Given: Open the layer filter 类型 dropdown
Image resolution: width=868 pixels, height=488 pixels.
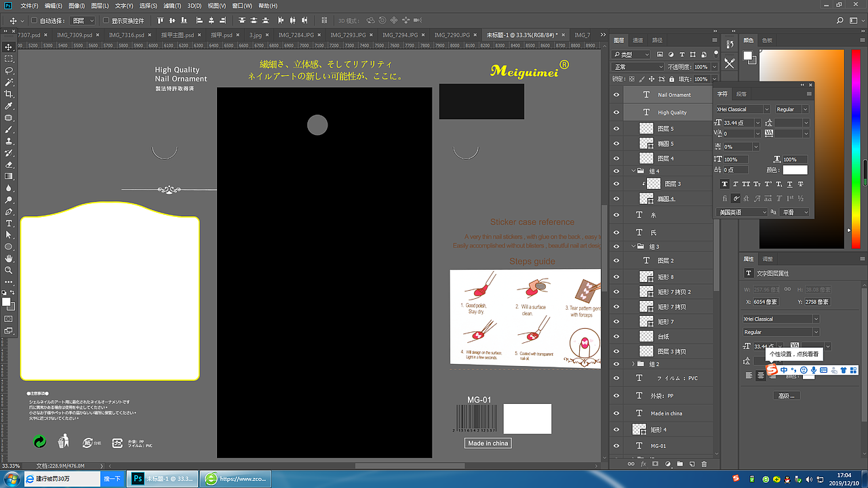Looking at the screenshot, I should 631,54.
